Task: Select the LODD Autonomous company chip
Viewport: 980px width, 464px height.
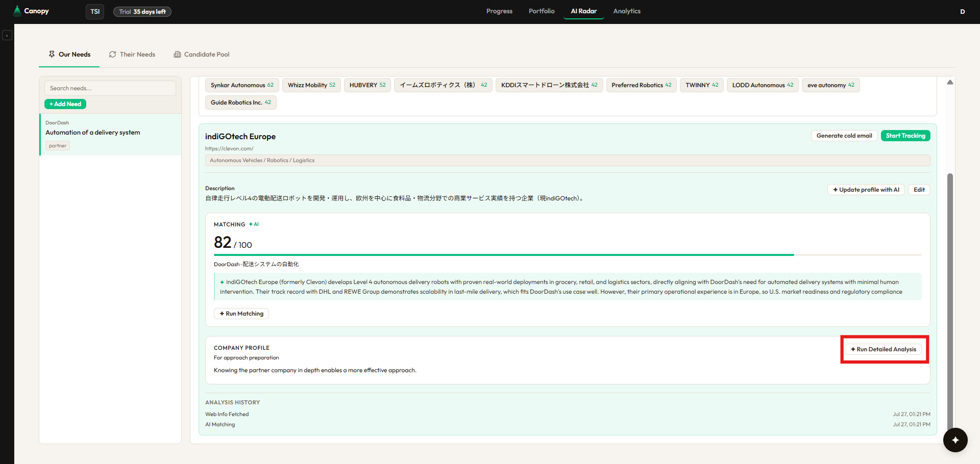Action: pyautogui.click(x=763, y=85)
